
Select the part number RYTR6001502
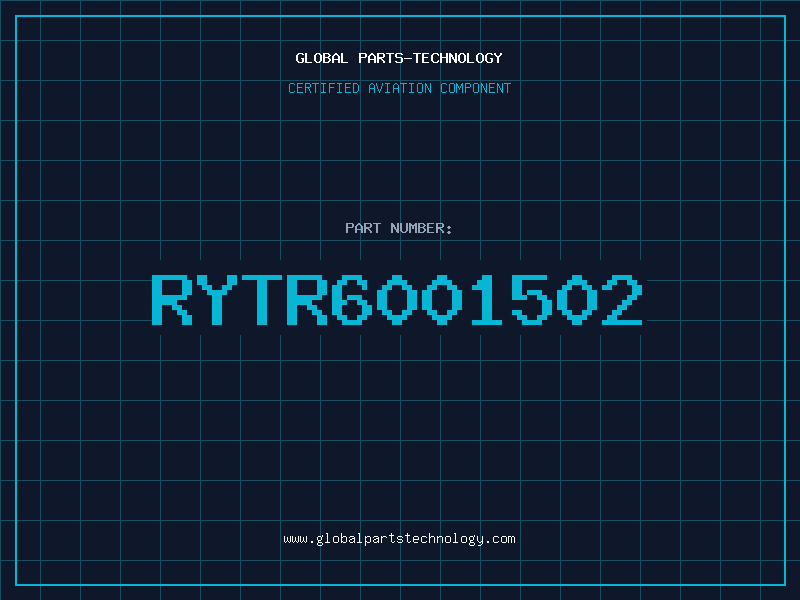coord(397,299)
